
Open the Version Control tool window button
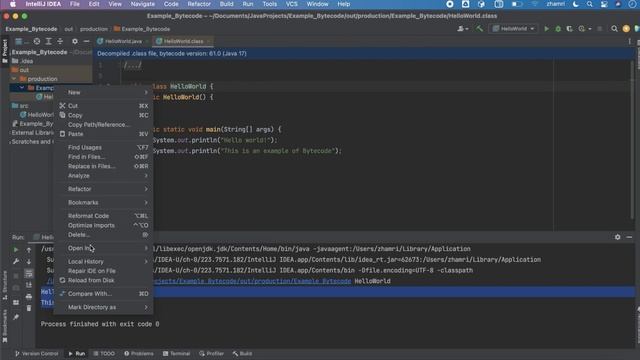(37, 353)
